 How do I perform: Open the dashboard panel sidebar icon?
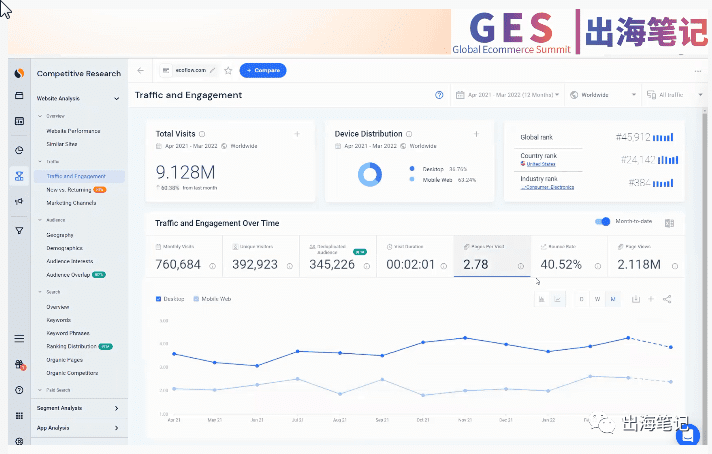(x=19, y=121)
